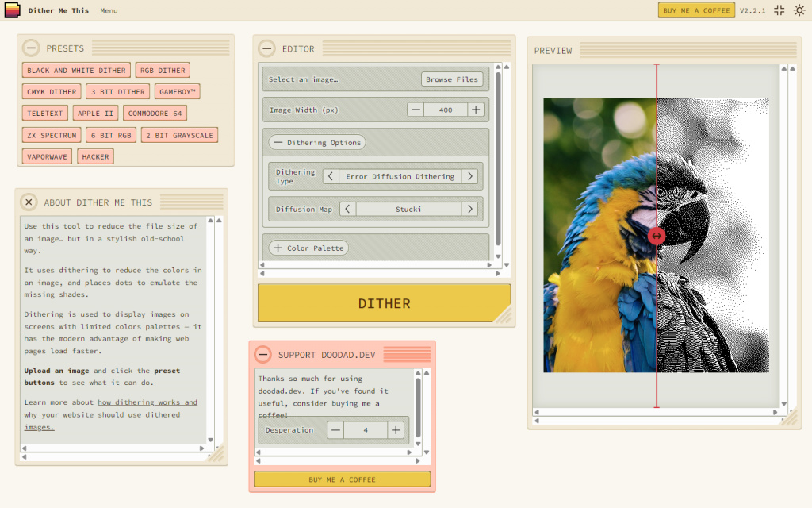
Task: Increase Desperation value with plus icon
Action: click(x=396, y=430)
